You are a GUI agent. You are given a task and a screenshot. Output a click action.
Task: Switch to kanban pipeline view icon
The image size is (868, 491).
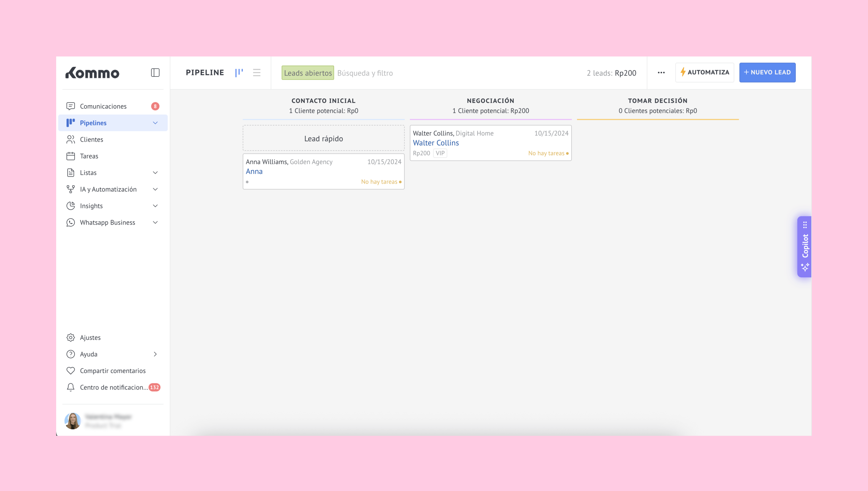click(x=239, y=72)
